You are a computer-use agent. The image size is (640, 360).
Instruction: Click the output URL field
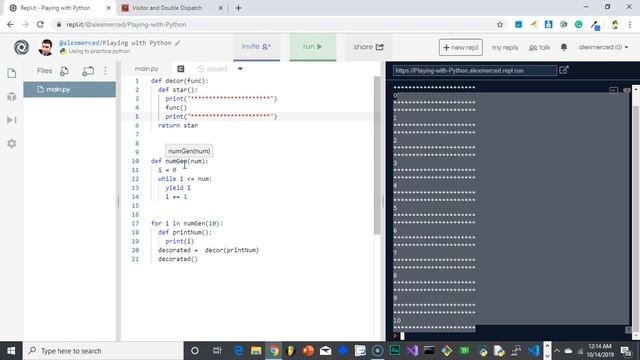click(x=475, y=70)
